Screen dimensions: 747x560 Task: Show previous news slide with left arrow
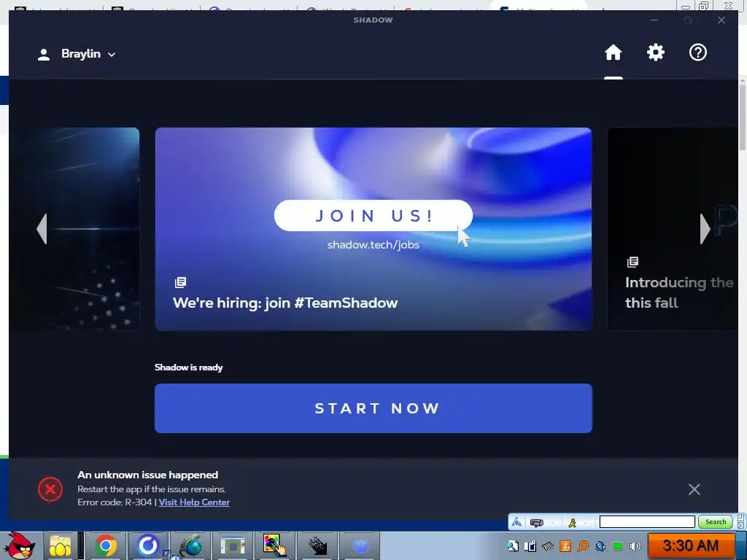pos(42,228)
